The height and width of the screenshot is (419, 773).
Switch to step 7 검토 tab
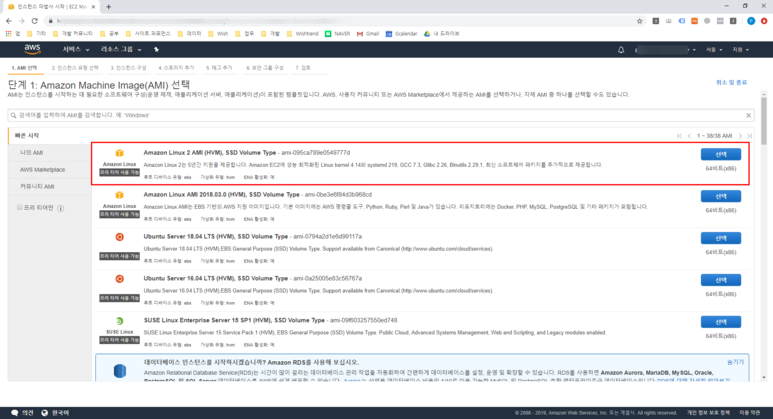pos(303,68)
